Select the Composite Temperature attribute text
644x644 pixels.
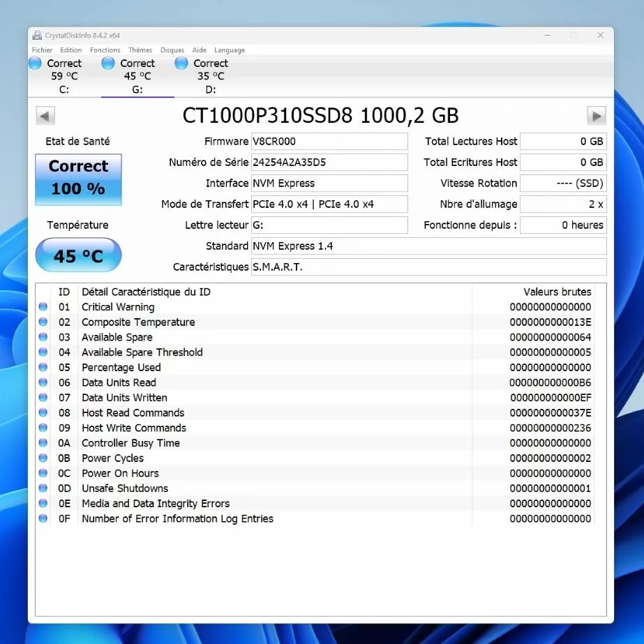point(138,322)
